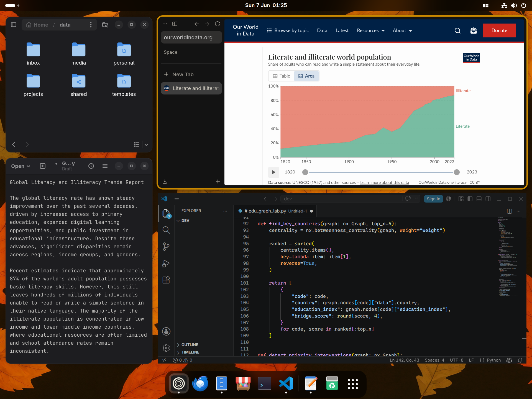Open the text editor hamburger menu
Image resolution: width=532 pixels, height=399 pixels.
point(105,166)
